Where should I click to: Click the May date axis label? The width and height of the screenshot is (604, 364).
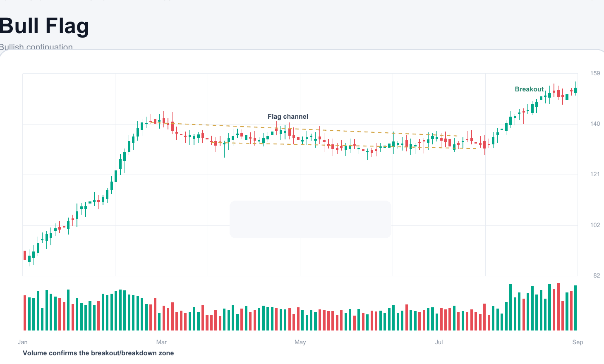[300, 342]
